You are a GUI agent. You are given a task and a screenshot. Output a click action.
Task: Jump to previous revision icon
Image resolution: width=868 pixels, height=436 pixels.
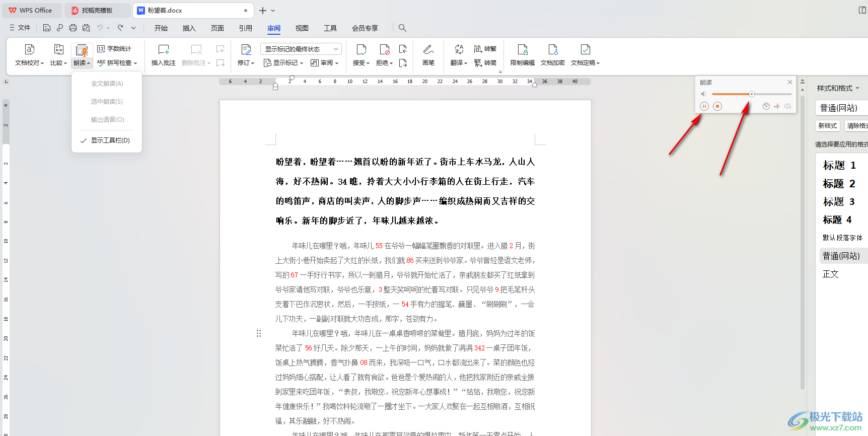(403, 49)
